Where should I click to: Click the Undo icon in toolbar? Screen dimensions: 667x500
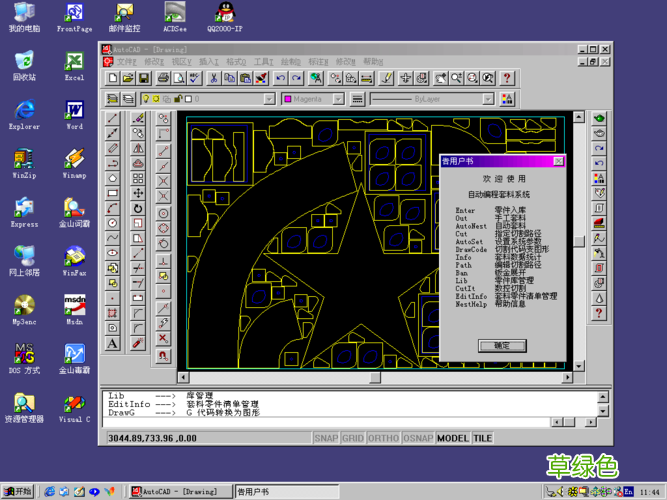pyautogui.click(x=281, y=78)
